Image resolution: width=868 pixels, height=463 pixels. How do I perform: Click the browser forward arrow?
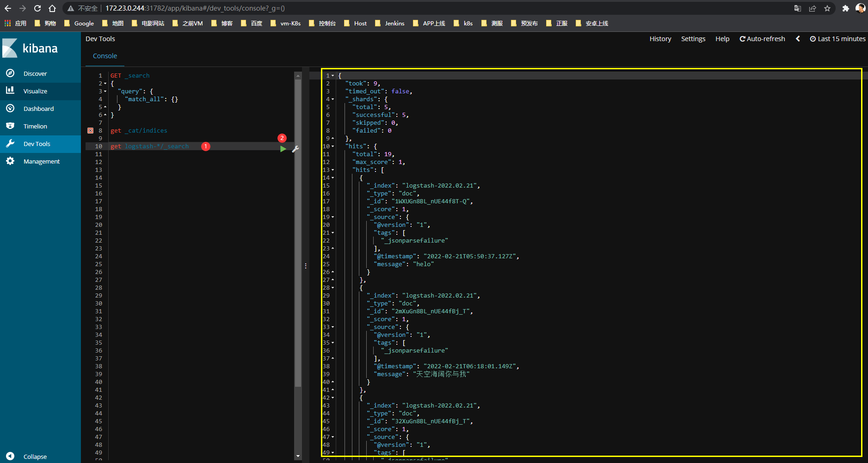point(23,8)
